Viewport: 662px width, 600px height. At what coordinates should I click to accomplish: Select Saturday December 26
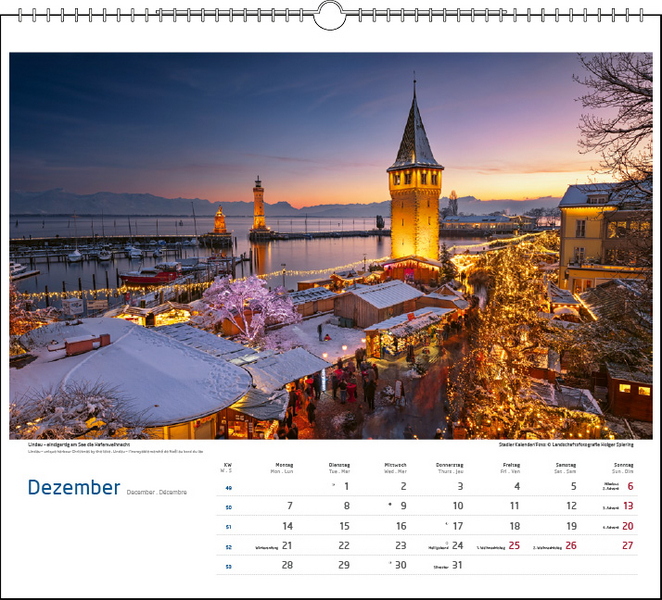[x=570, y=545]
